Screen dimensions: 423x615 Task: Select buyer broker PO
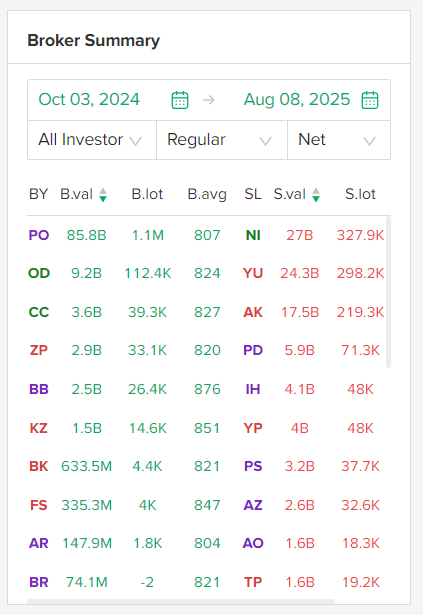coord(39,235)
